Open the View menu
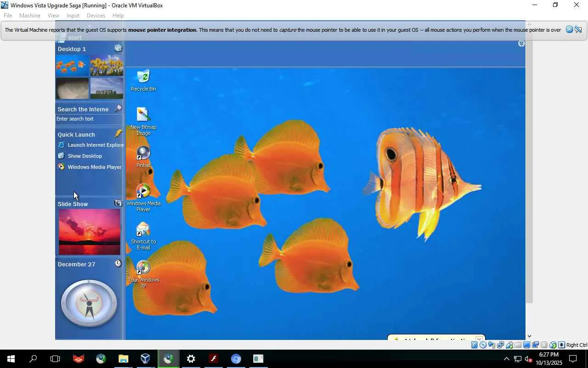Screen dimensions: 588x368 pos(53,15)
